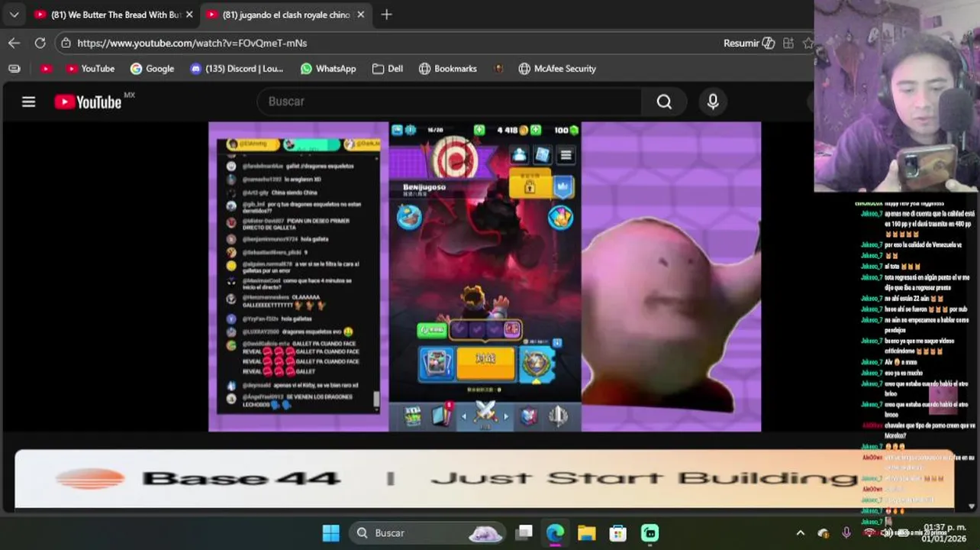This screenshot has height=550, width=980.
Task: Expand the Dell bookmarks folder
Action: tap(388, 69)
